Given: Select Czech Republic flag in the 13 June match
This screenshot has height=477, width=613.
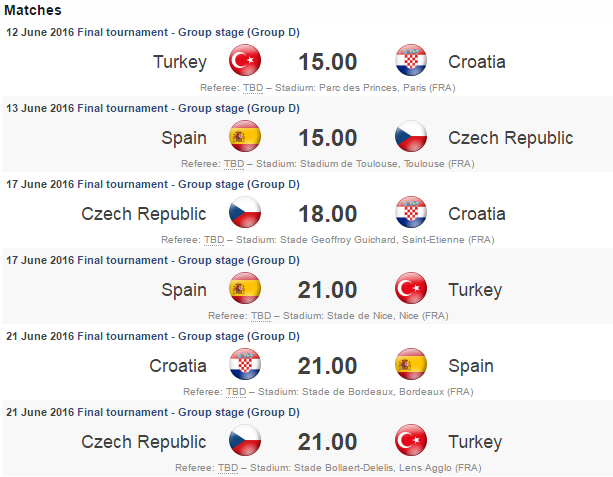Looking at the screenshot, I should pos(411,138).
